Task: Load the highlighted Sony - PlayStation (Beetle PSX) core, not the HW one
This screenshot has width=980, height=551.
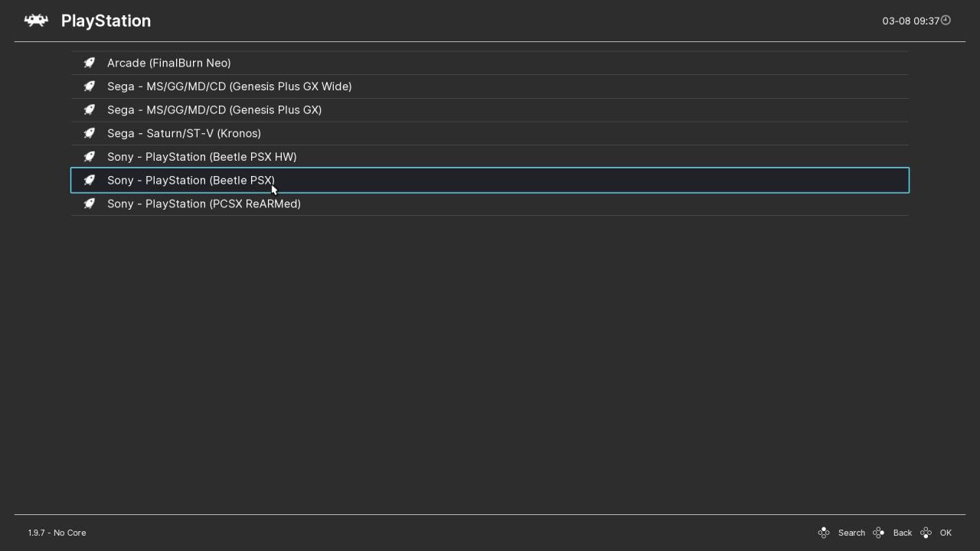Action: (x=490, y=181)
